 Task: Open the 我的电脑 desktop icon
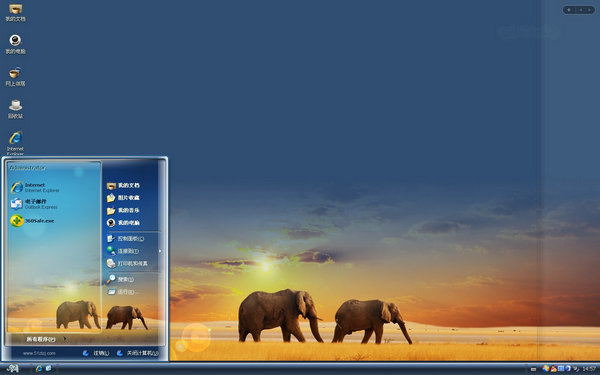tap(15, 44)
